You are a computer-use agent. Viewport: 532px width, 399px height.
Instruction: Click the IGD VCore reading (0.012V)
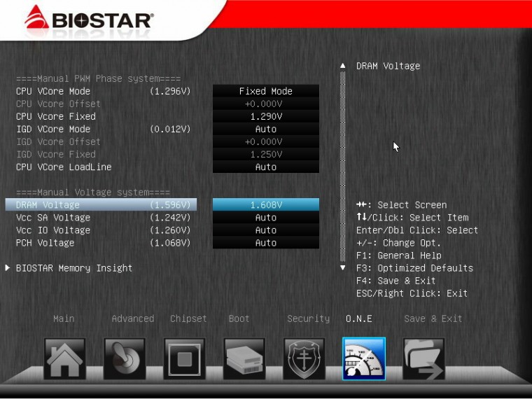170,129
